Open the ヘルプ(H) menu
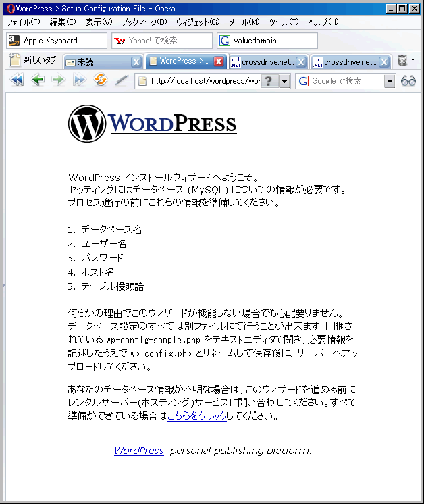The height and width of the screenshot is (504, 424). pyautogui.click(x=323, y=22)
